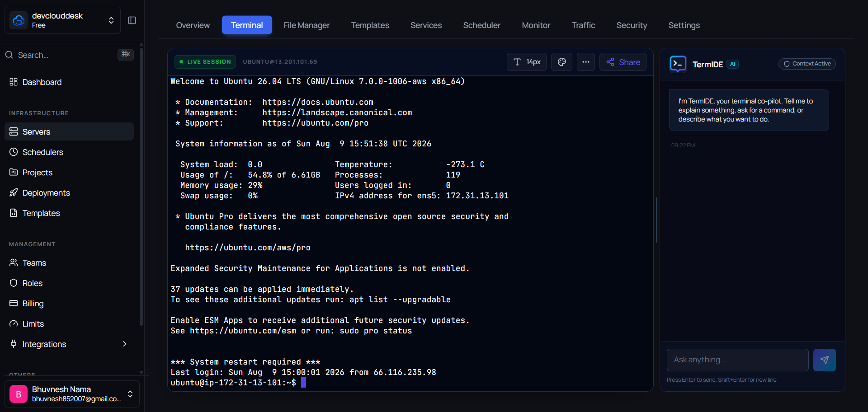Select the Terminal tab
Screen dimensions: 868x412
(247, 25)
